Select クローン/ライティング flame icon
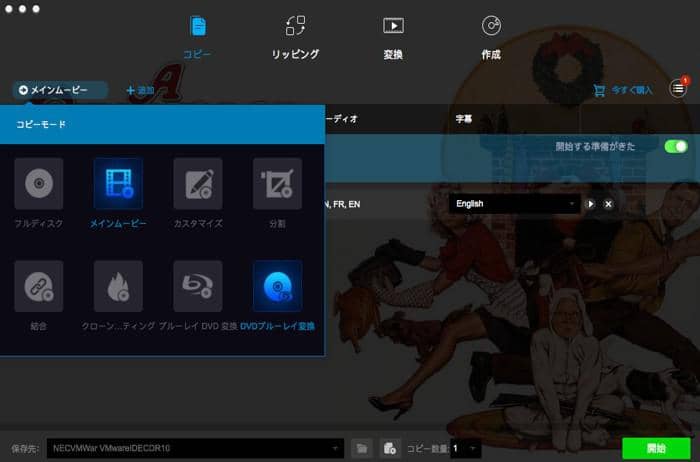 point(118,286)
